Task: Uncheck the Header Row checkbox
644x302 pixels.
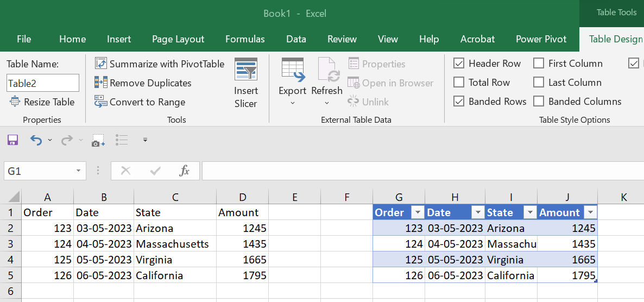Action: point(459,64)
